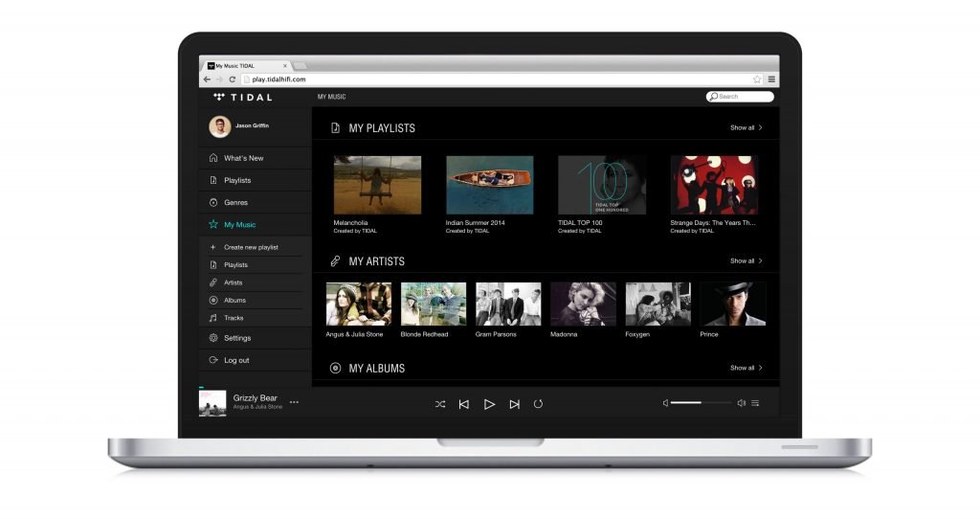Toggle shuffle playback in the player bar
This screenshot has height=519, width=980.
pyautogui.click(x=440, y=404)
